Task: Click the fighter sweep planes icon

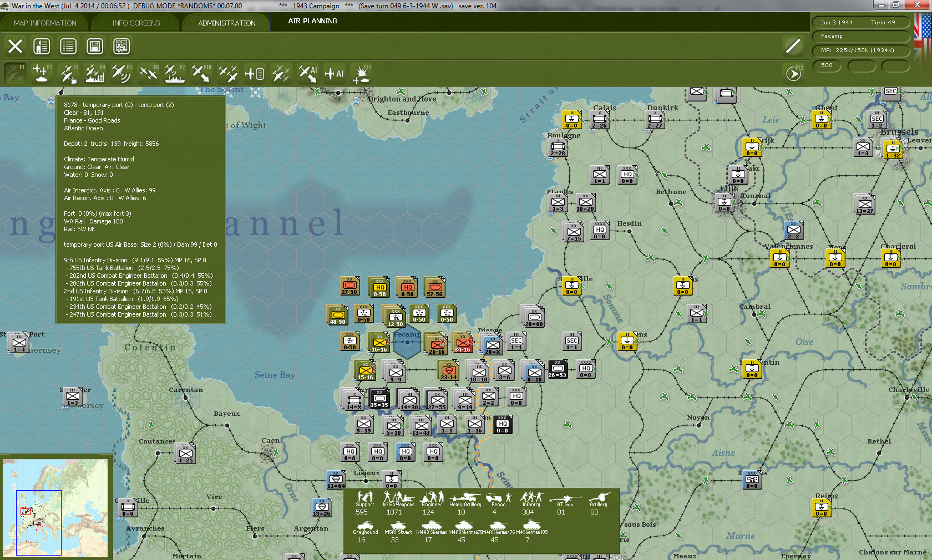Action: pyautogui.click(x=228, y=73)
